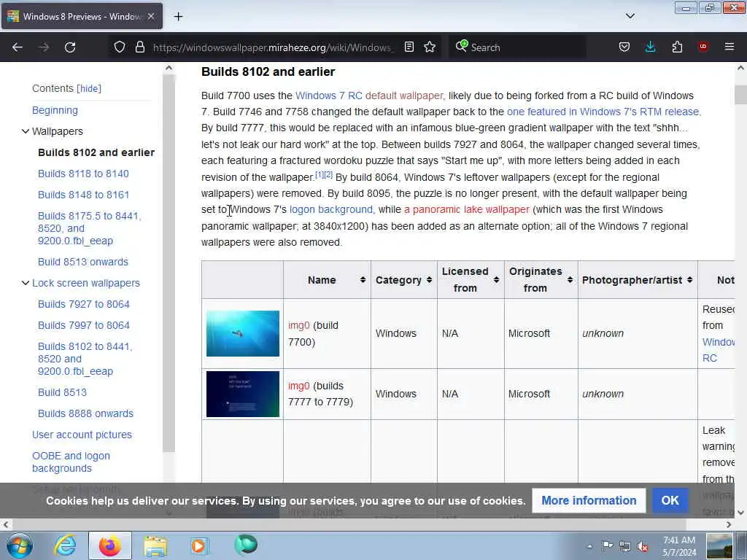Screen dimensions: 747x560
Task: Jump to Builds 8888 onwards section
Action: point(86,413)
